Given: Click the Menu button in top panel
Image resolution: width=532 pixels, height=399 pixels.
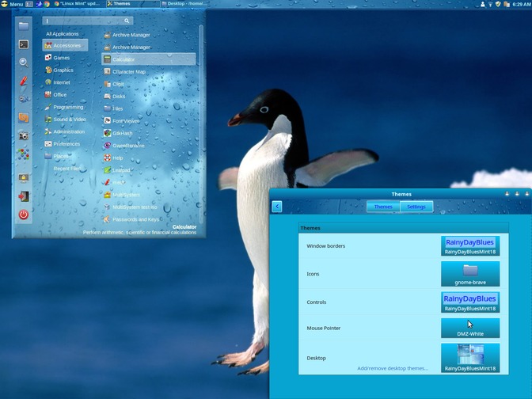Looking at the screenshot, I should (x=12, y=4).
